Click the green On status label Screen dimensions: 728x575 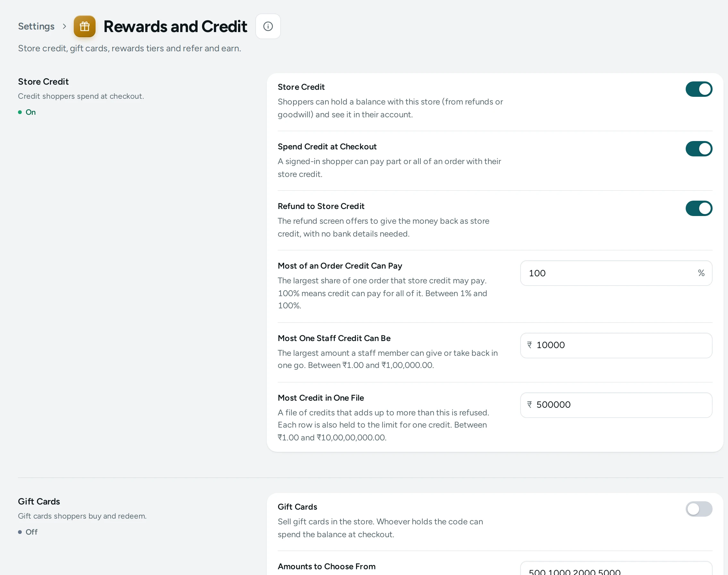click(x=31, y=112)
